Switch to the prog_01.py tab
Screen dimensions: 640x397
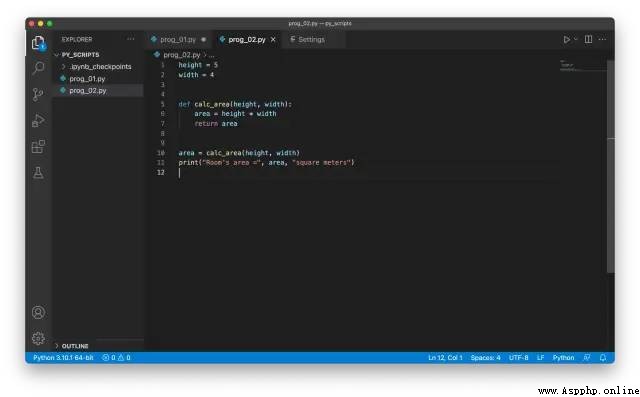[178, 40]
